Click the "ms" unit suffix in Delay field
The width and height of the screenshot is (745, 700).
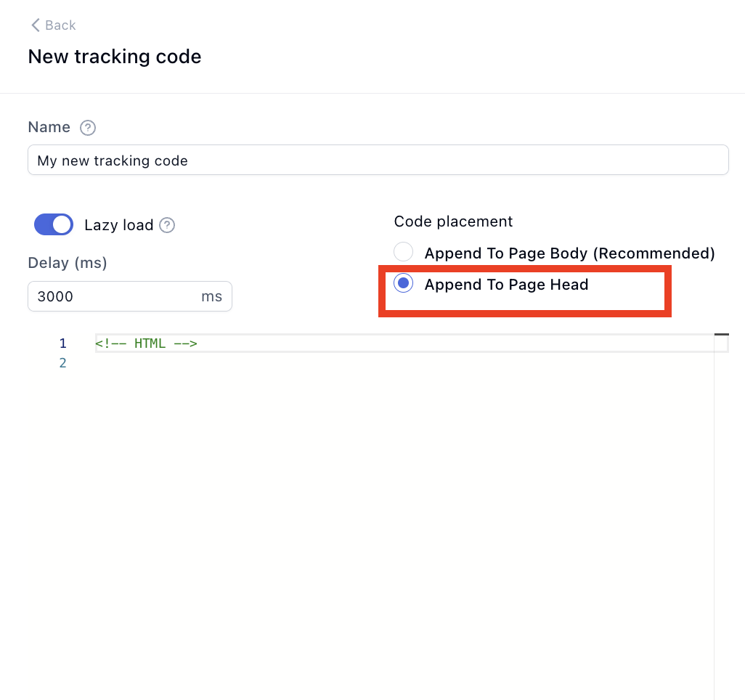(211, 296)
